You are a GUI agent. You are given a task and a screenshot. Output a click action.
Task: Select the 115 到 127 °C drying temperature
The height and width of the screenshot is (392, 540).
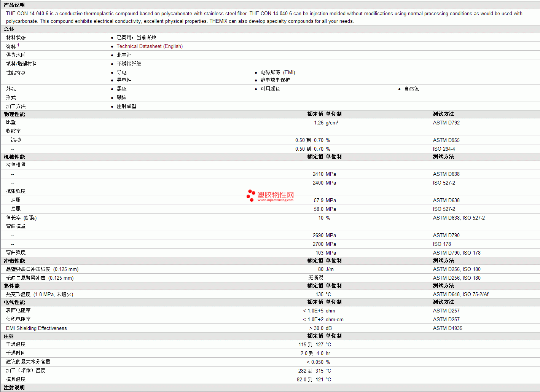[315, 344]
